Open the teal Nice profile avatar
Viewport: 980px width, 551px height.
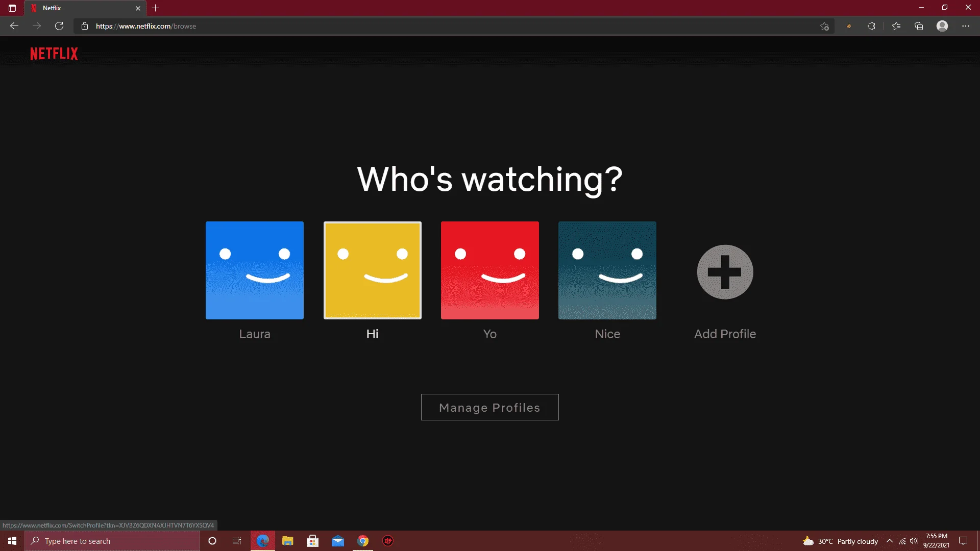tap(607, 270)
